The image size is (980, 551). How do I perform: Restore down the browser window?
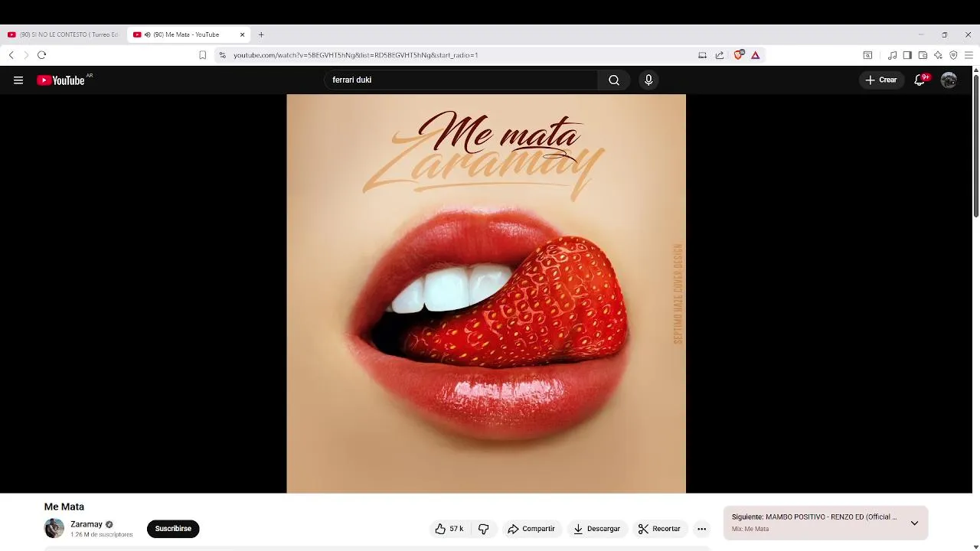click(x=945, y=34)
